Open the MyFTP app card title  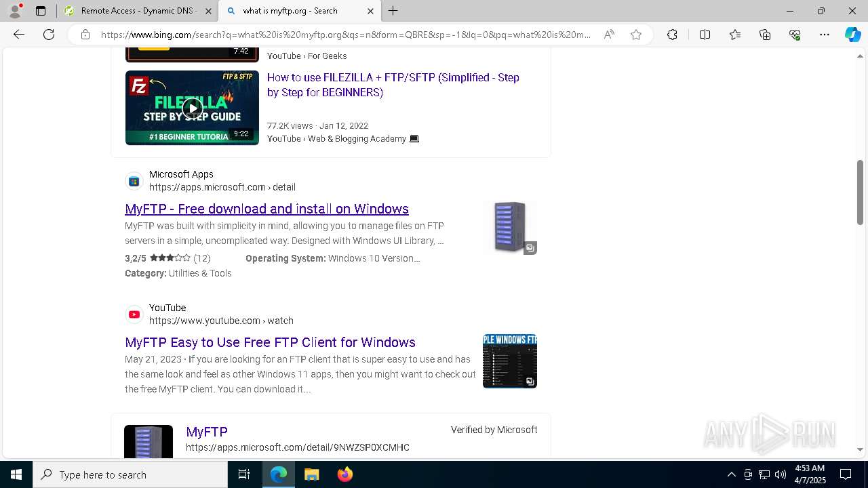(x=207, y=432)
